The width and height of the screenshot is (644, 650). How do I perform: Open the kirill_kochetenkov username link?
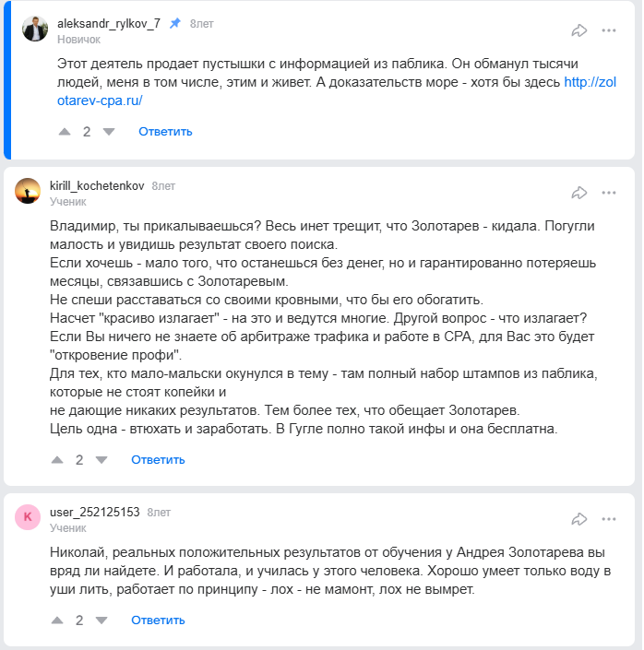96,185
